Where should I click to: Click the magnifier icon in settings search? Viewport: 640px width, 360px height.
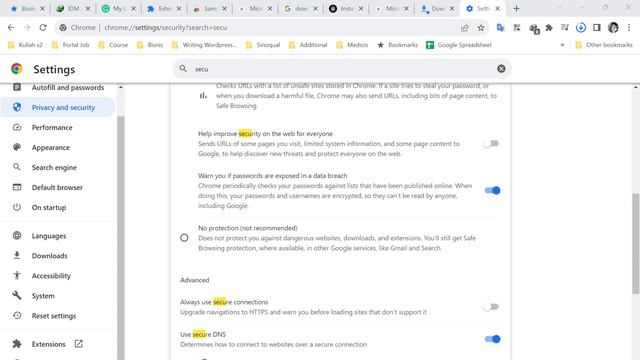(x=183, y=69)
